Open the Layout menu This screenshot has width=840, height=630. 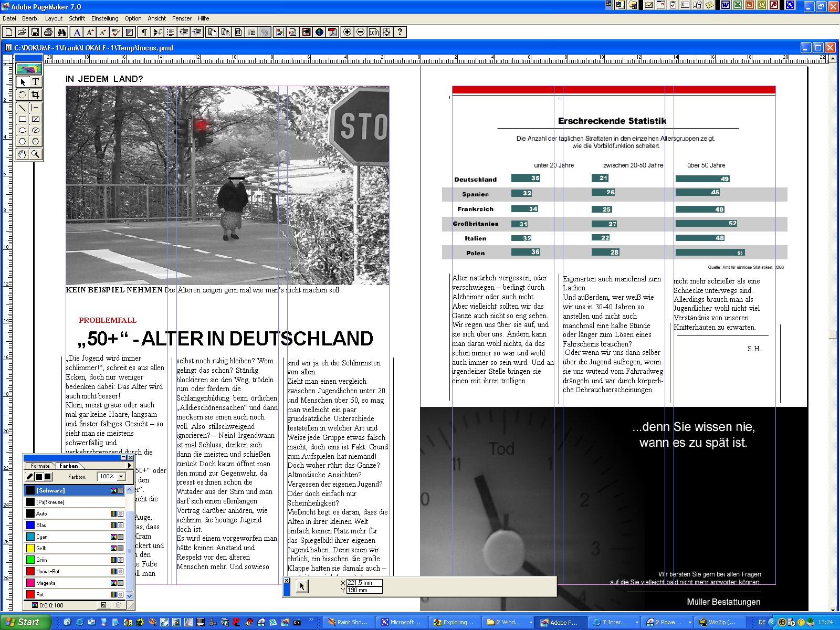click(x=54, y=18)
